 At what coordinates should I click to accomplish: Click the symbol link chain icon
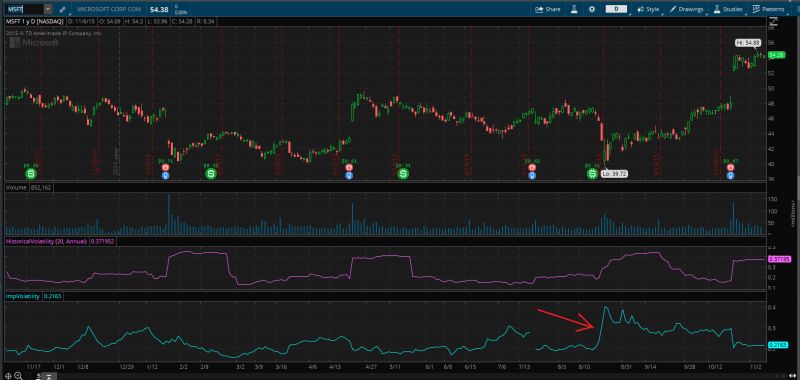click(x=62, y=9)
